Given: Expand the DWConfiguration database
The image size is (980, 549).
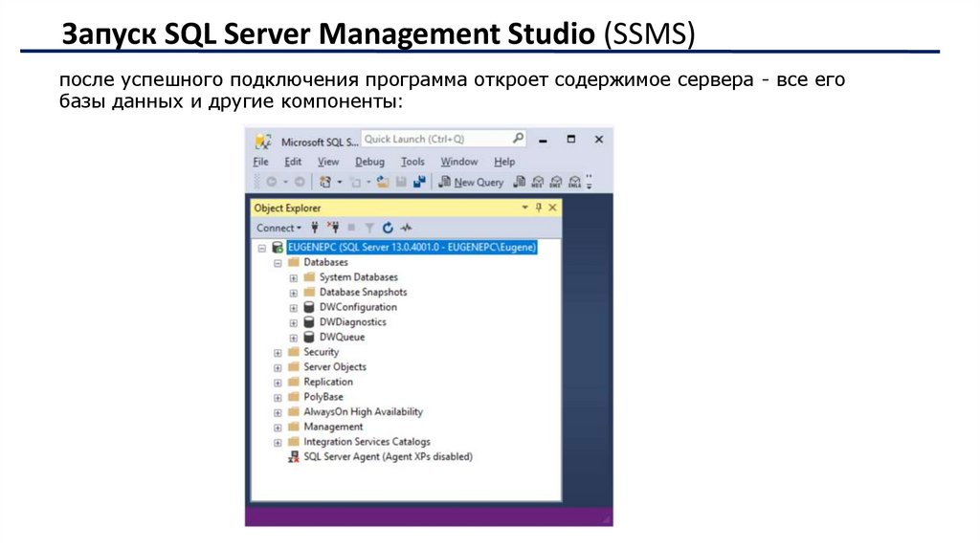Looking at the screenshot, I should coord(293,308).
